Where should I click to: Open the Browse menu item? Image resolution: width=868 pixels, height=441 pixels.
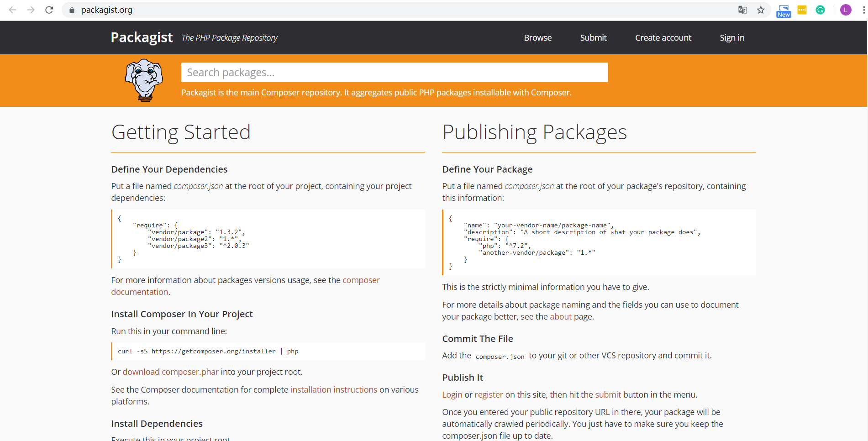click(x=538, y=38)
